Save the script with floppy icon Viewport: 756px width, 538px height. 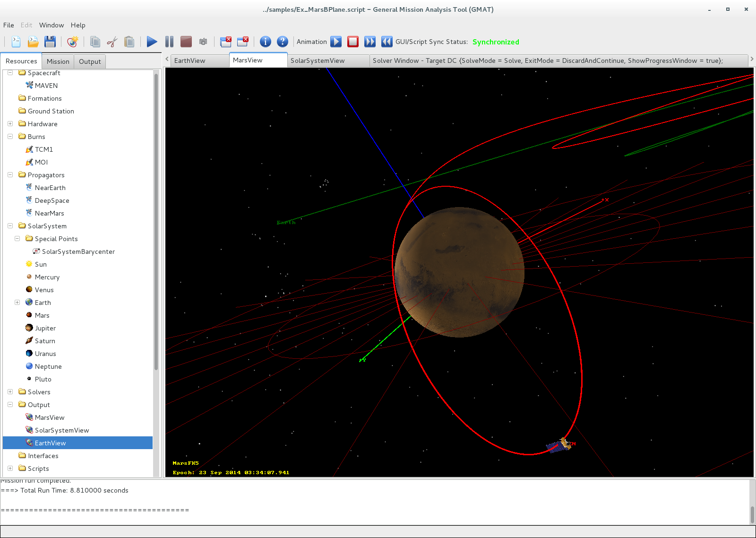tap(50, 42)
